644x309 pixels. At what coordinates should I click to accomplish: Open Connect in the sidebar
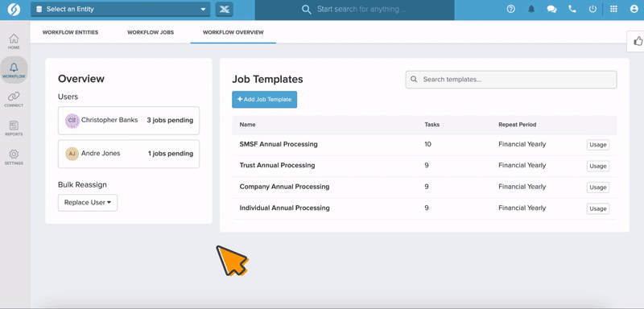(x=14, y=99)
